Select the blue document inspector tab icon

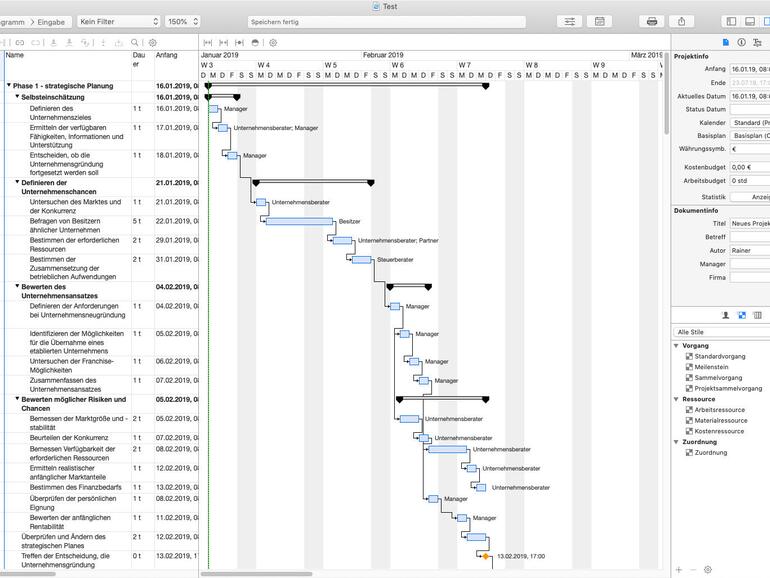725,43
